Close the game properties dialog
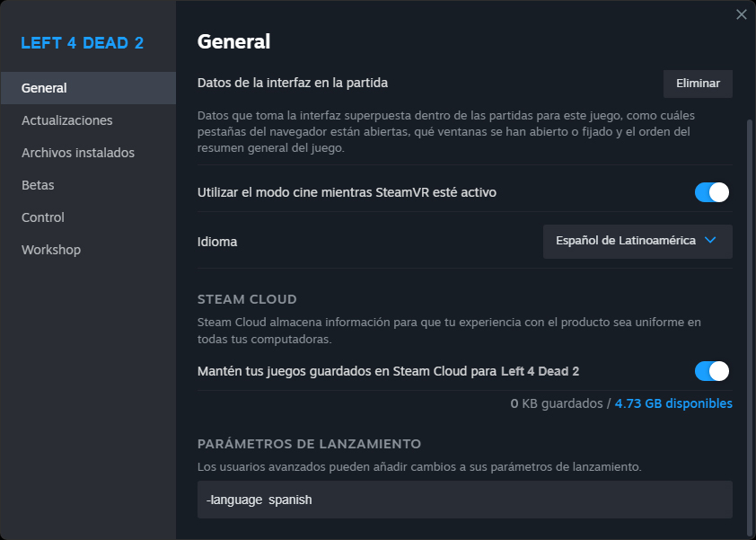Image resolution: width=756 pixels, height=540 pixels. 741,14
